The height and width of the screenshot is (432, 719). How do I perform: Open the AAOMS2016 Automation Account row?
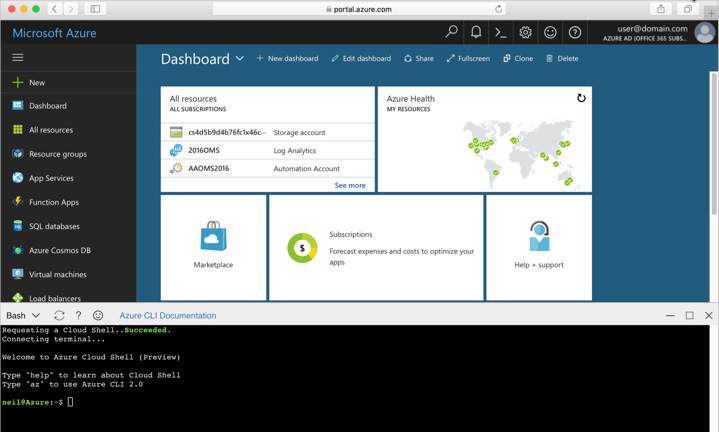pos(268,168)
